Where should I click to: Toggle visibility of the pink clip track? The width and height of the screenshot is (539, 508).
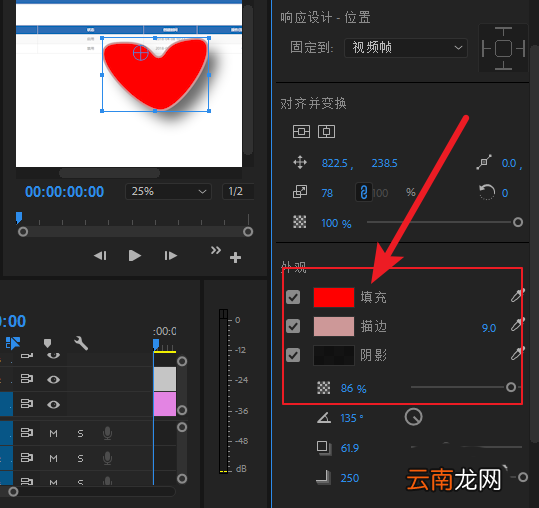pyautogui.click(x=53, y=405)
